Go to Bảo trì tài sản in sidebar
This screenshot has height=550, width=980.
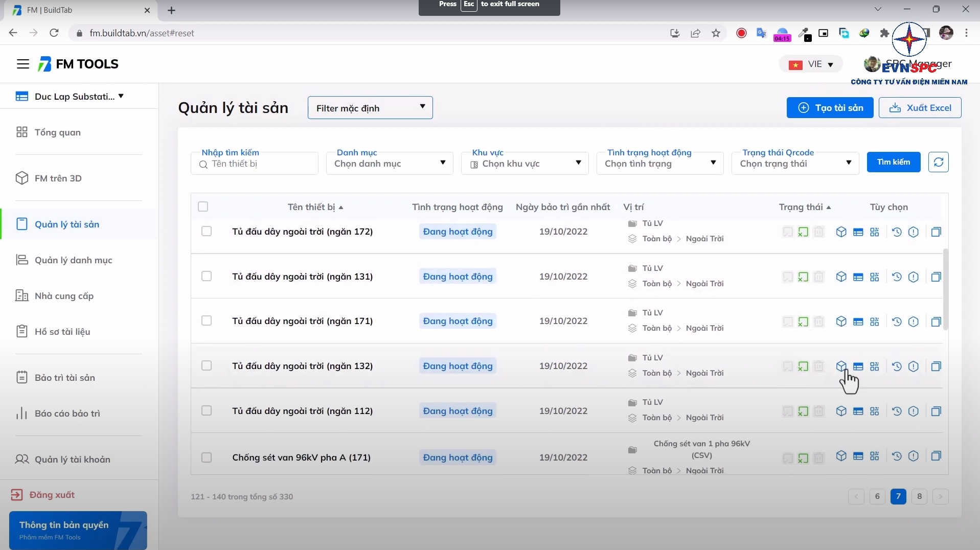(65, 378)
